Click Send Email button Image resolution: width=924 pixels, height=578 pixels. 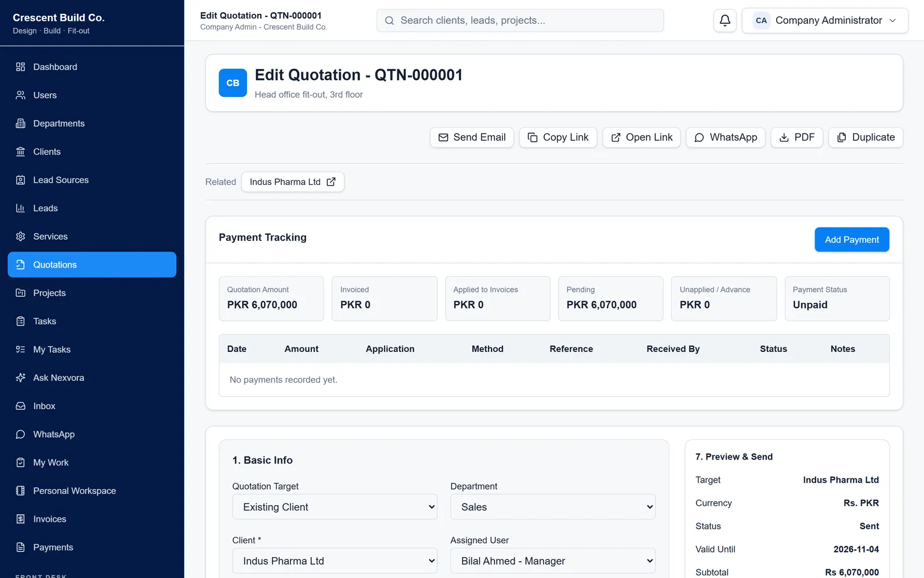(x=472, y=138)
